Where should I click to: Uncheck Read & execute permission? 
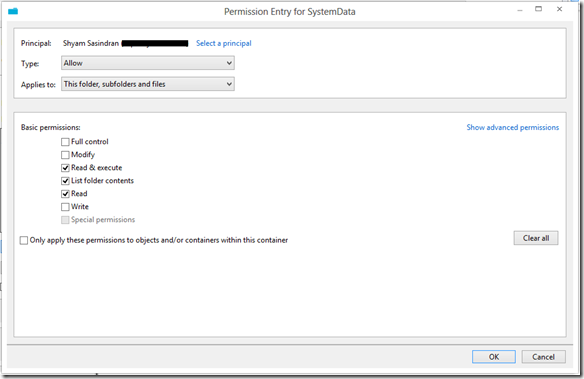point(65,168)
